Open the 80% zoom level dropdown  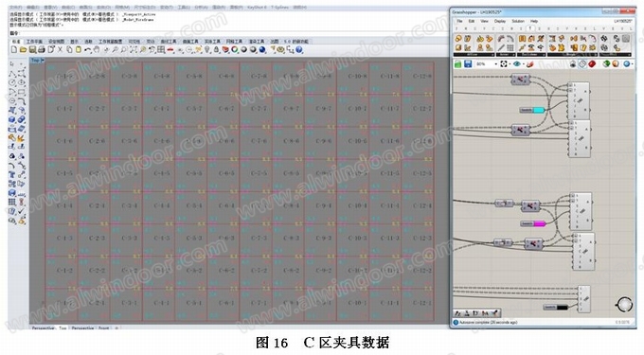click(486, 63)
